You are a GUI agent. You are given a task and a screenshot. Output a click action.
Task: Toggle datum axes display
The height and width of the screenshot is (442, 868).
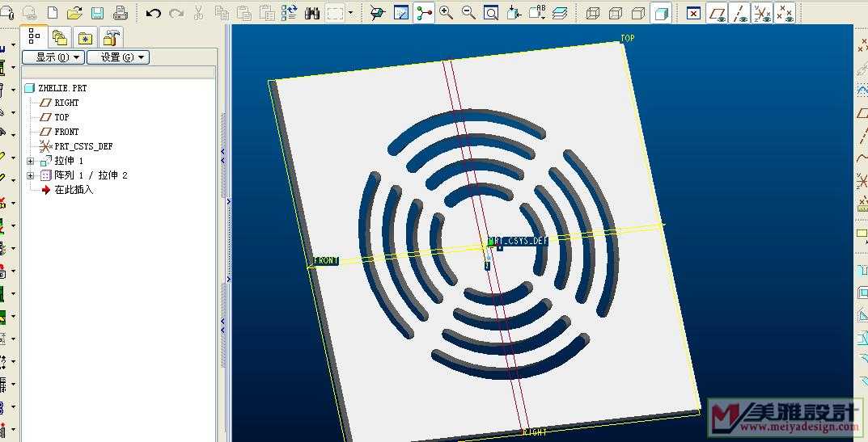click(739, 13)
